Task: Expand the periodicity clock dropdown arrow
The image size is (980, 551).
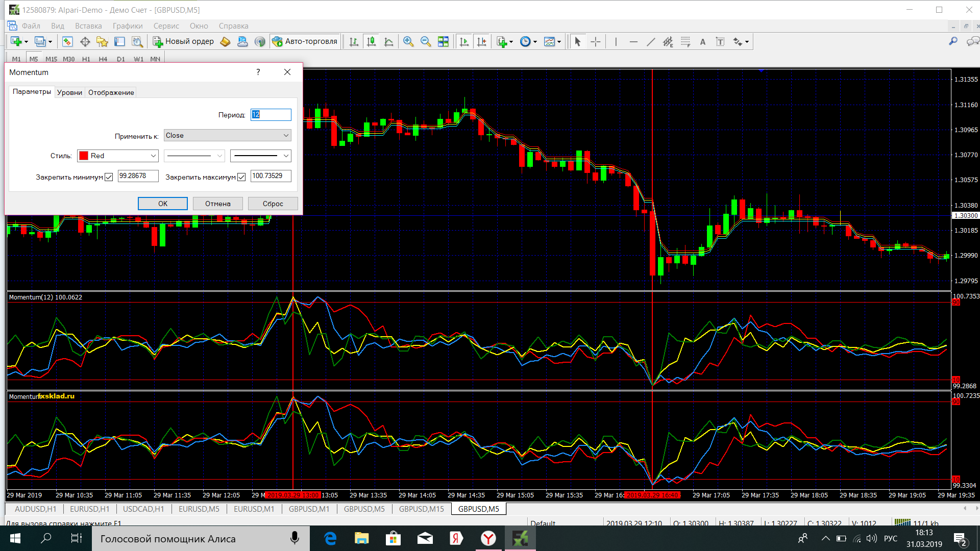Action: point(535,42)
